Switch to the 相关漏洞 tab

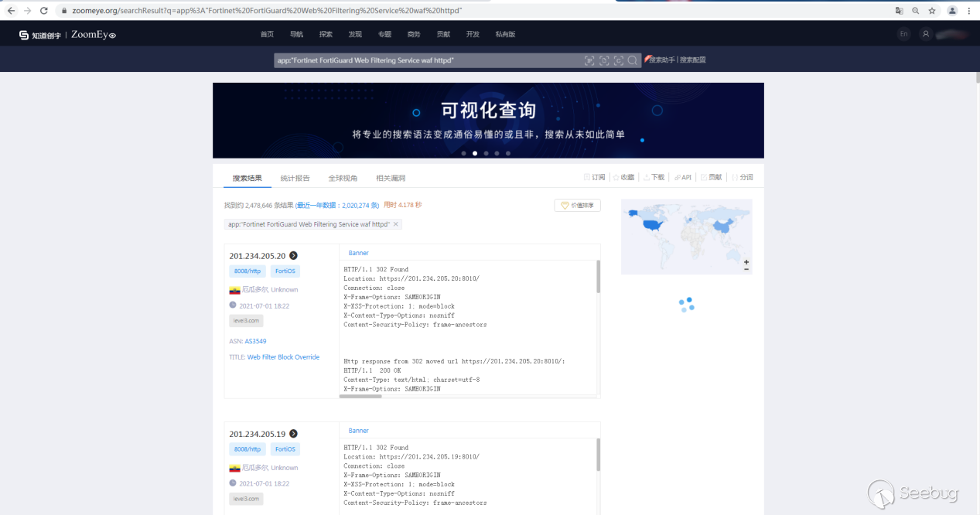pyautogui.click(x=391, y=178)
